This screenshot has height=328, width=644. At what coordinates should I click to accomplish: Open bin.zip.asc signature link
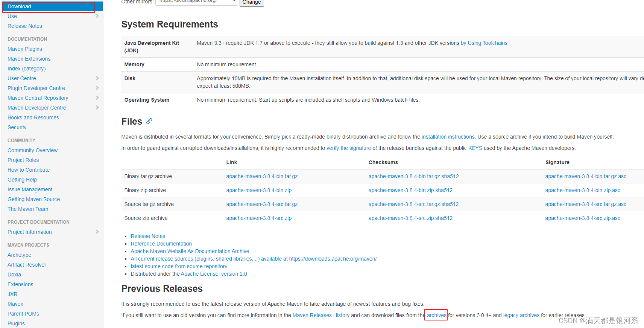point(583,190)
